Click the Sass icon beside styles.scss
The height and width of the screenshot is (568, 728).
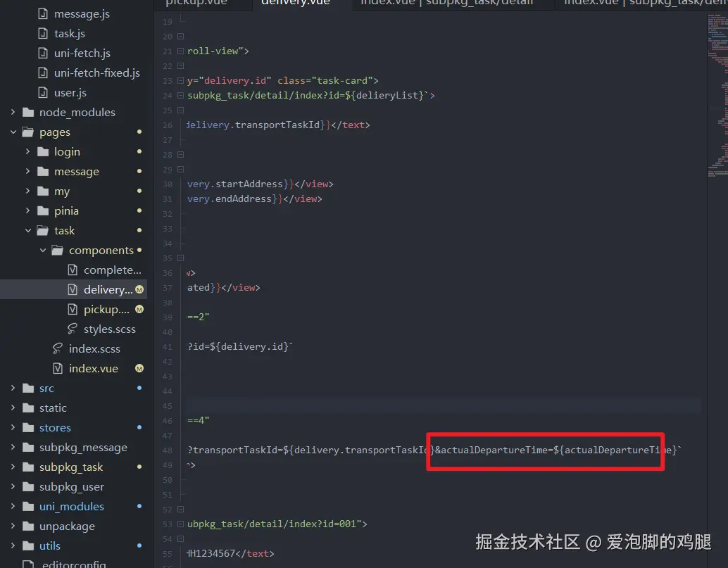[73, 329]
